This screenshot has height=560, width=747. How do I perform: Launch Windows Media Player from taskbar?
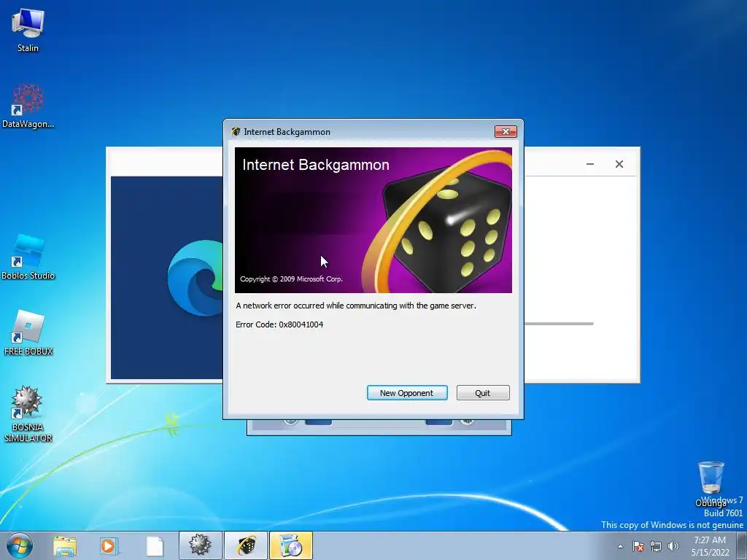point(109,545)
